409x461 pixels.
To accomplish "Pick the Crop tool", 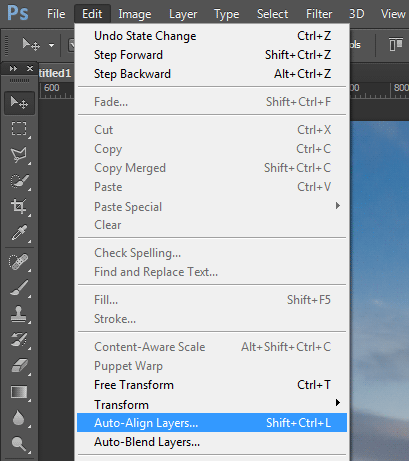I will (x=19, y=206).
